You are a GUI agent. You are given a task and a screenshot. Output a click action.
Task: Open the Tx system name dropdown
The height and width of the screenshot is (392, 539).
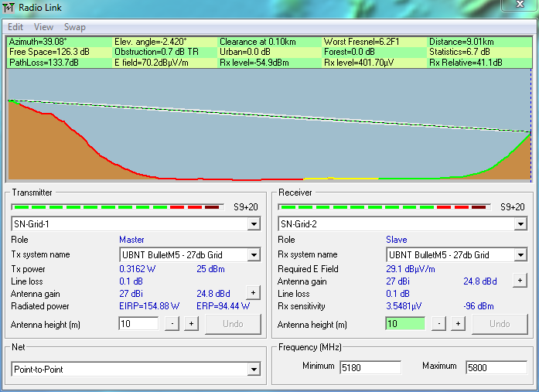[254, 255]
